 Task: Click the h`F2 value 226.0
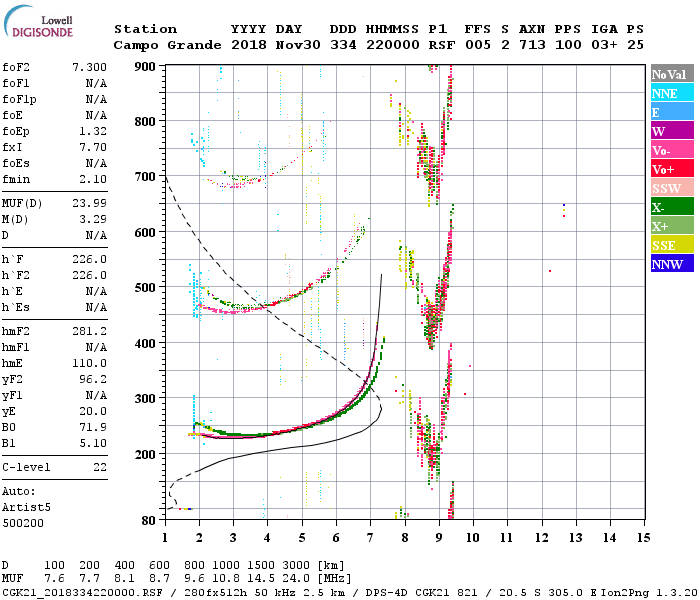(x=89, y=275)
